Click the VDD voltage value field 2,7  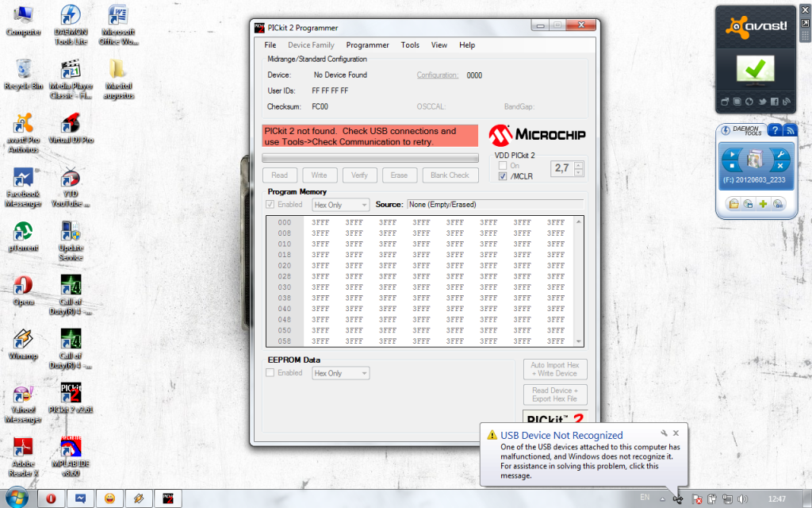point(562,168)
